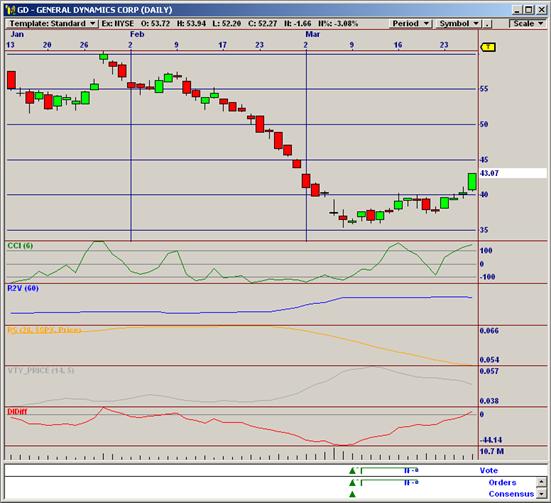Open the Scale dropdown
Screen dimensions: 551x503
click(528, 24)
